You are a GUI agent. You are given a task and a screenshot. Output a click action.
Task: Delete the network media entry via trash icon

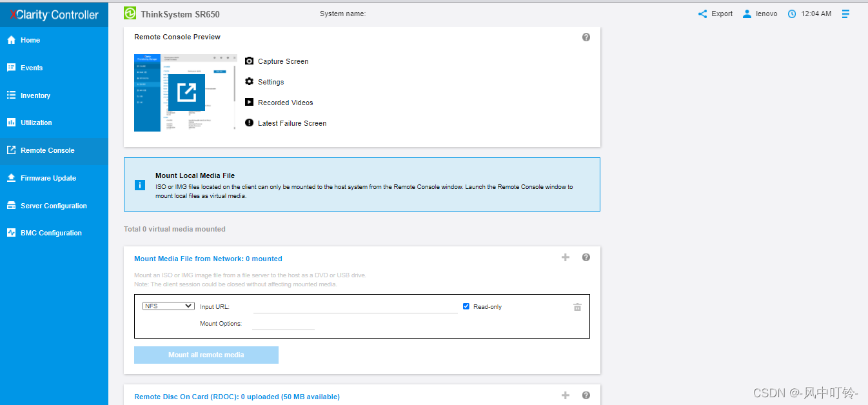577,307
